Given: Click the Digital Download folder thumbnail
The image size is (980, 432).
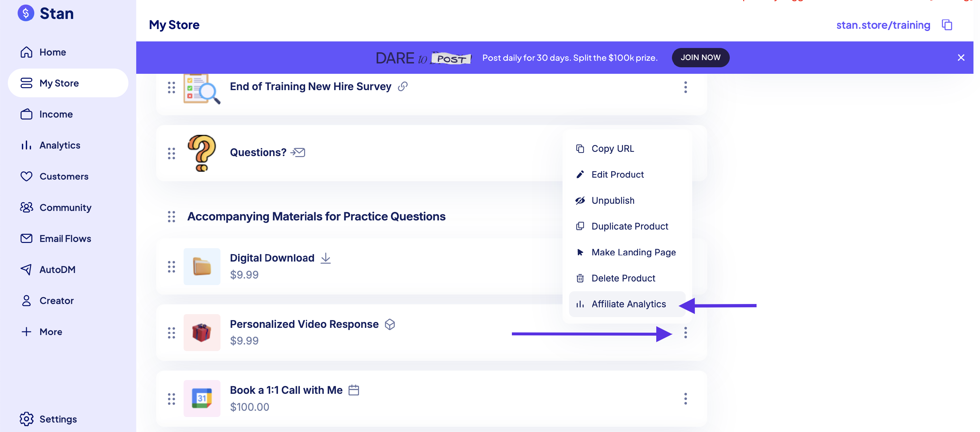Looking at the screenshot, I should tap(202, 266).
